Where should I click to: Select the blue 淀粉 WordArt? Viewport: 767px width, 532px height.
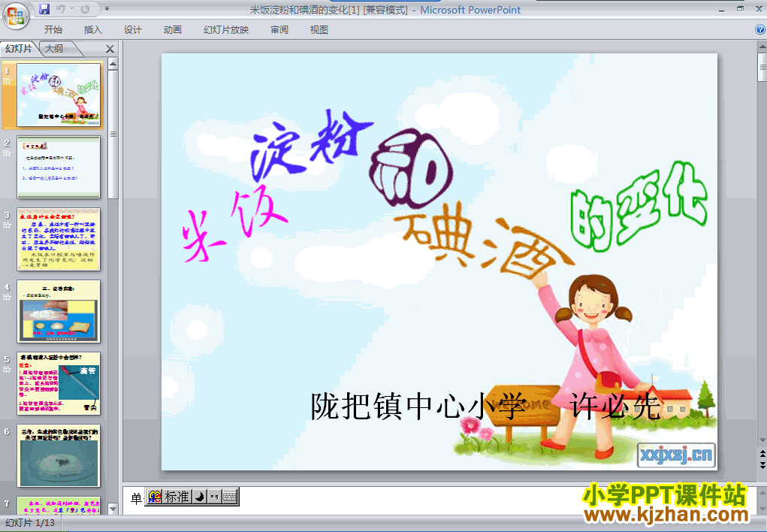[310, 145]
